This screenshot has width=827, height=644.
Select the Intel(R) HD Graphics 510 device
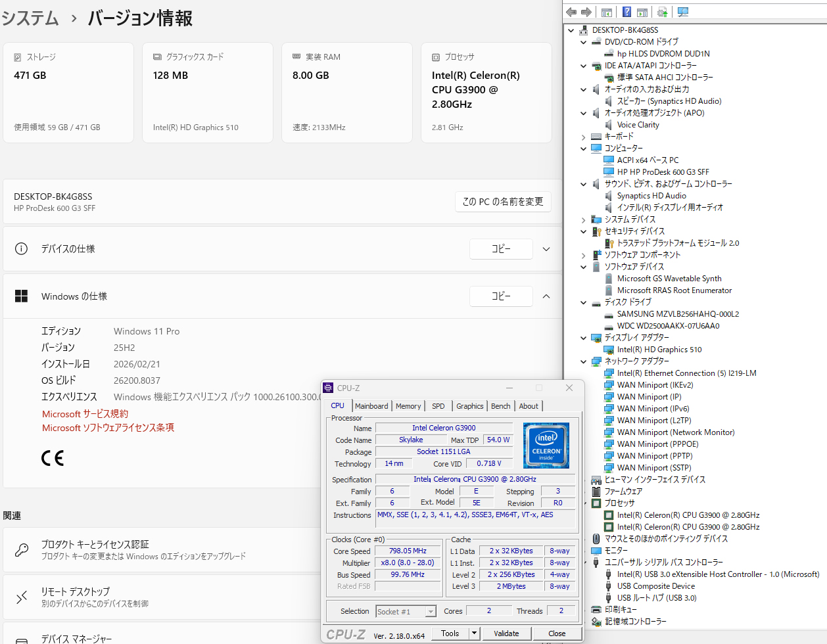659,350
